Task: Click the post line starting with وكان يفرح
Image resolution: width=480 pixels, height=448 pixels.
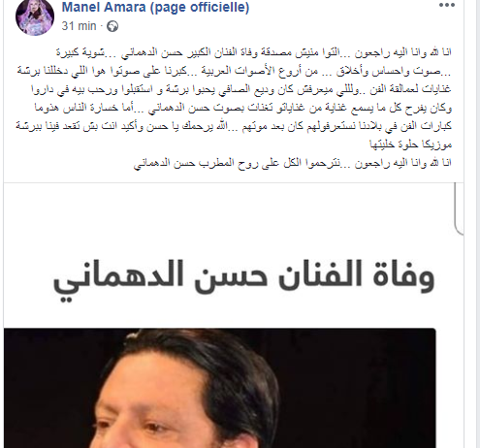Action: tap(243, 108)
